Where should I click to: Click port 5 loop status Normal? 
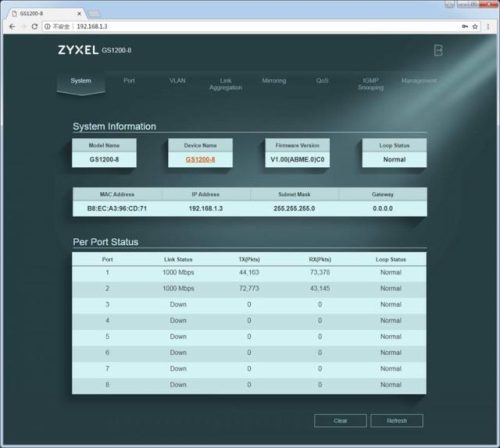(x=391, y=337)
